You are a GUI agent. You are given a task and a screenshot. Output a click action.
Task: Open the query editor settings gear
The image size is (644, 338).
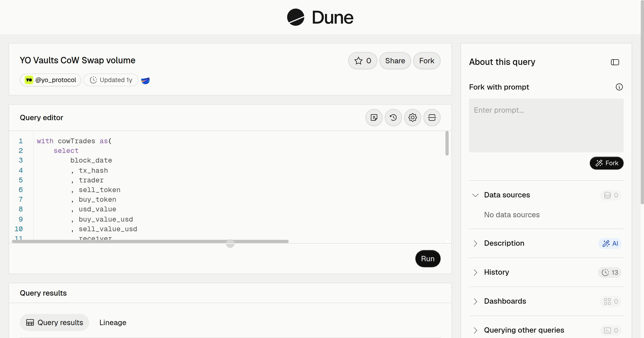pos(412,117)
